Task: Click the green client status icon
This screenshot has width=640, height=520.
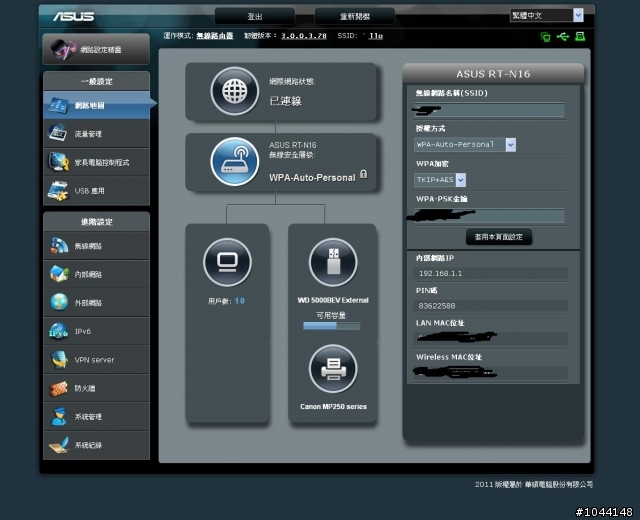Action: (x=545, y=37)
